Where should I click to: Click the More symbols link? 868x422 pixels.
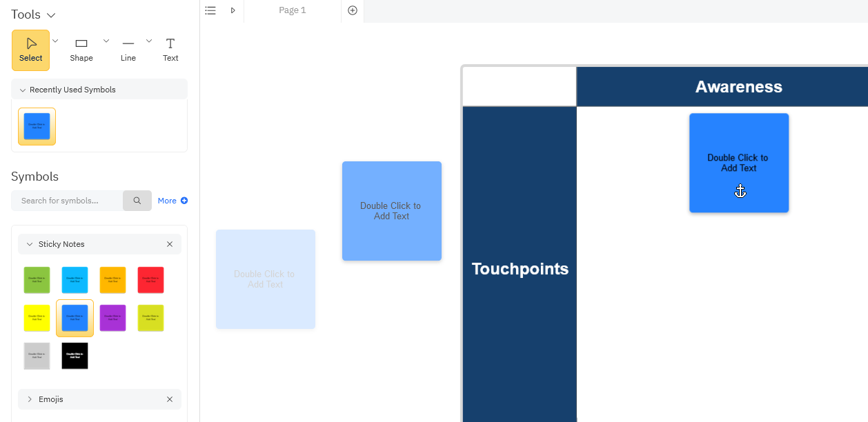tap(172, 201)
